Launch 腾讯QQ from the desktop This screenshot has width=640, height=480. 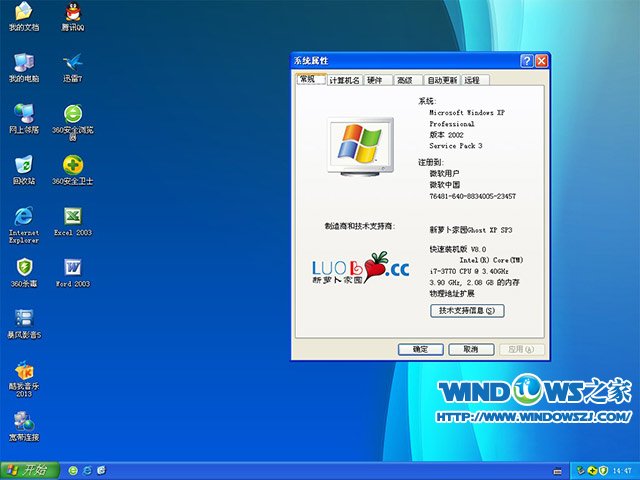(x=72, y=12)
